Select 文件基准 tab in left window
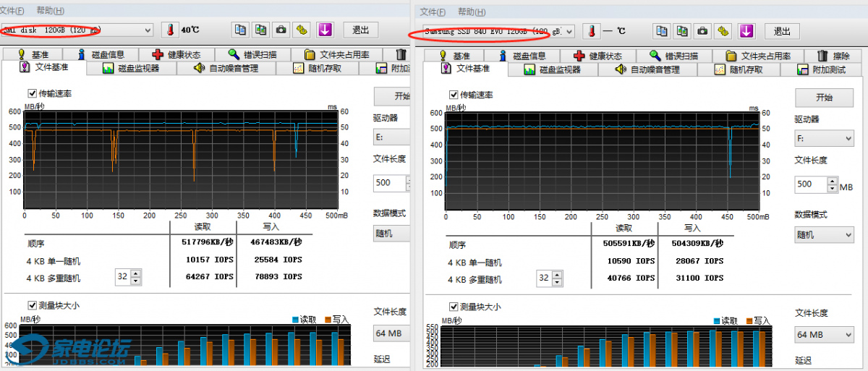 tap(43, 67)
